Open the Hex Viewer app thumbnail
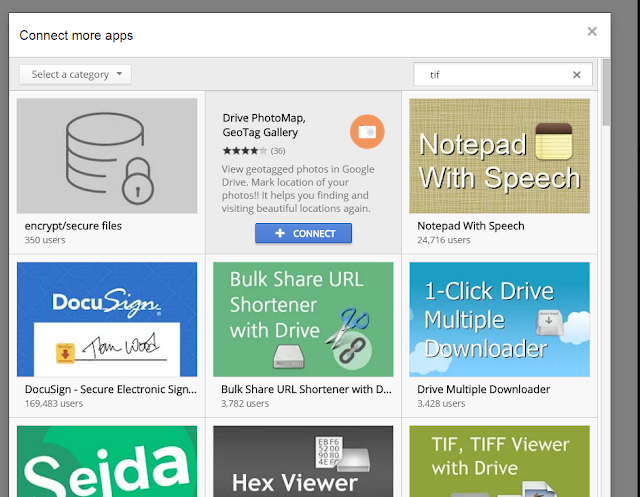This screenshot has width=640, height=497. (303, 461)
